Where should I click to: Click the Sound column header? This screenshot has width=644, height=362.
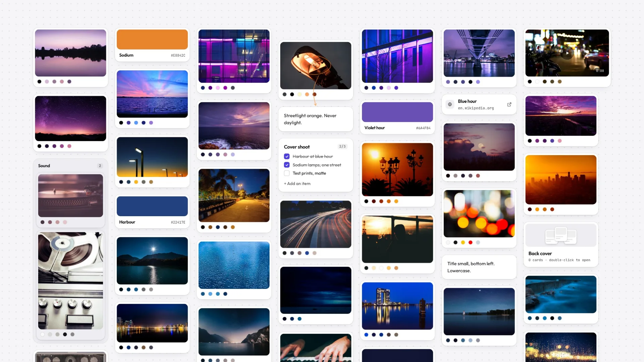(44, 166)
